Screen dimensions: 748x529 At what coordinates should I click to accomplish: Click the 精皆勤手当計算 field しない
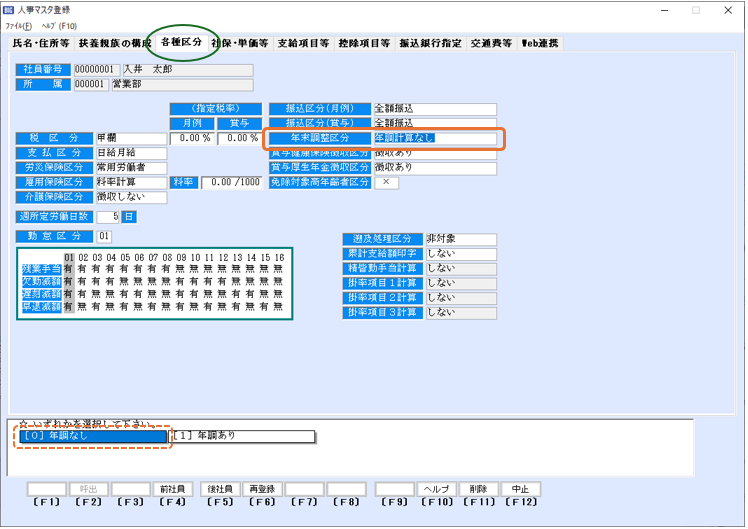pos(461,269)
